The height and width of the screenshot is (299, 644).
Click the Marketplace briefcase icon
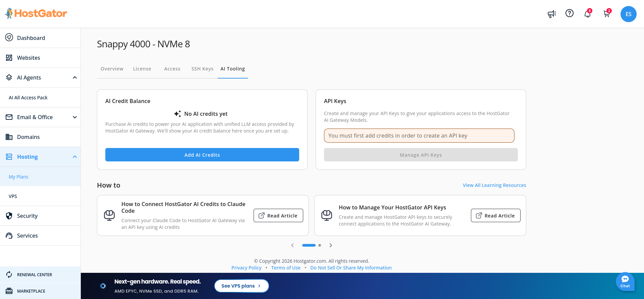[9, 291]
